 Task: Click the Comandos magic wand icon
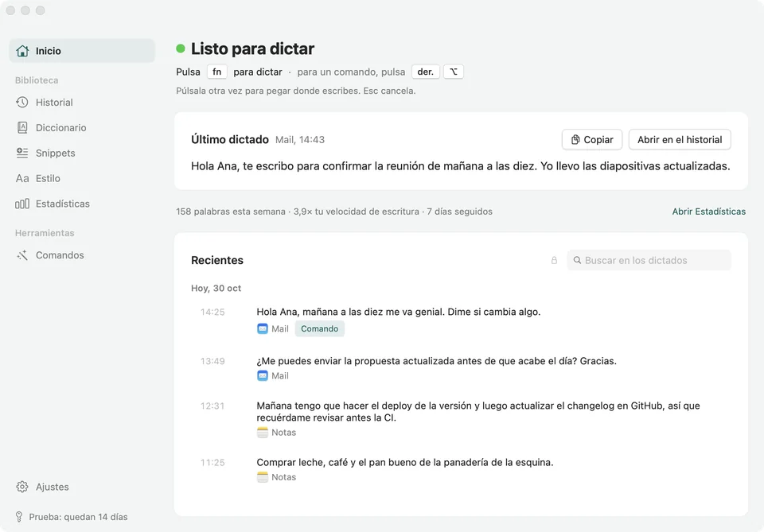pyautogui.click(x=22, y=255)
